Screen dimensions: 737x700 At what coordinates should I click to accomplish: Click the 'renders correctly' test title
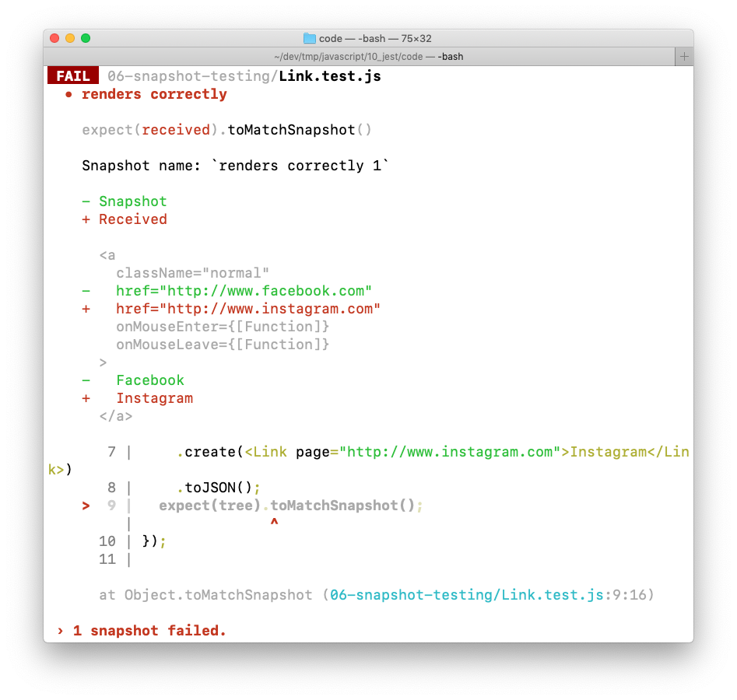[154, 94]
